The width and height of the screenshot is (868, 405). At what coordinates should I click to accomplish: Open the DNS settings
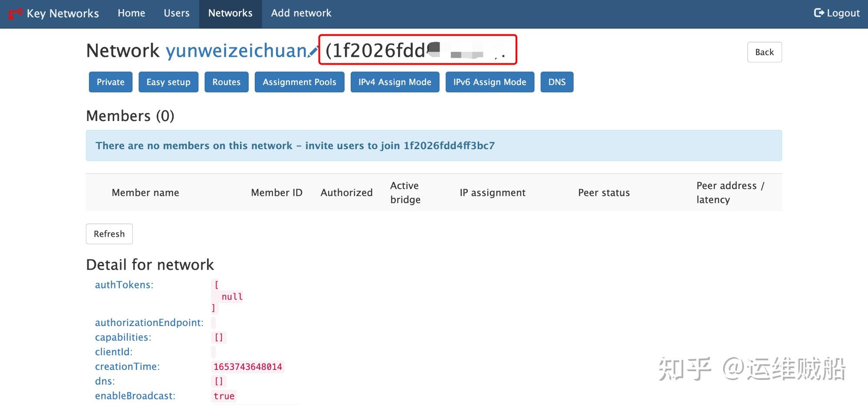[x=557, y=82]
